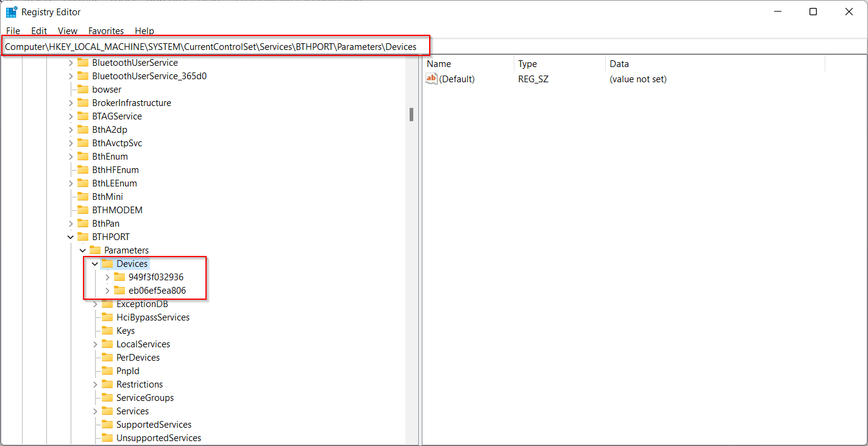Click the BTHPORT folder icon
The width and height of the screenshot is (868, 446).
(x=83, y=237)
